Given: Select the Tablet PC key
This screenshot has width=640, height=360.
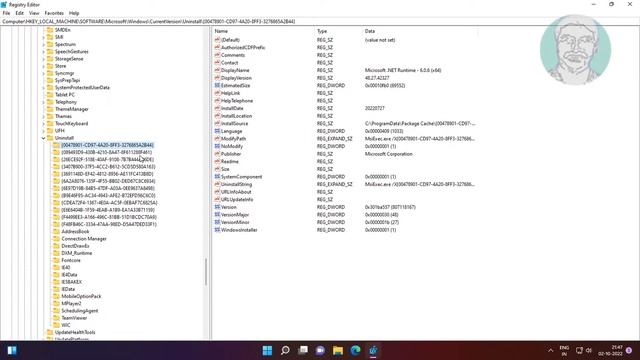Looking at the screenshot, I should pos(65,95).
